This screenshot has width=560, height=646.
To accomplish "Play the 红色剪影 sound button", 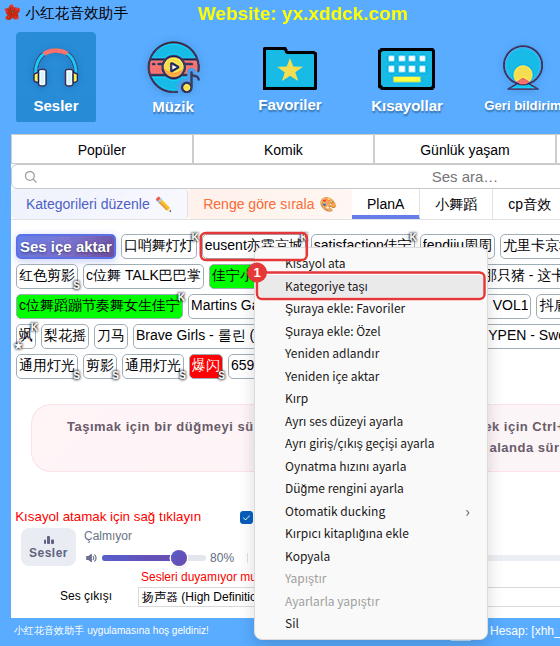I will click(47, 276).
